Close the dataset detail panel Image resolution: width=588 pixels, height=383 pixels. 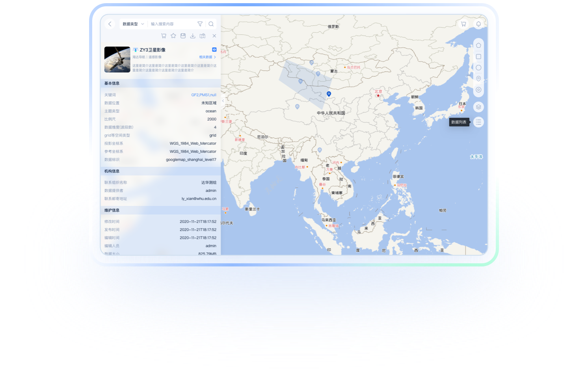click(x=214, y=36)
